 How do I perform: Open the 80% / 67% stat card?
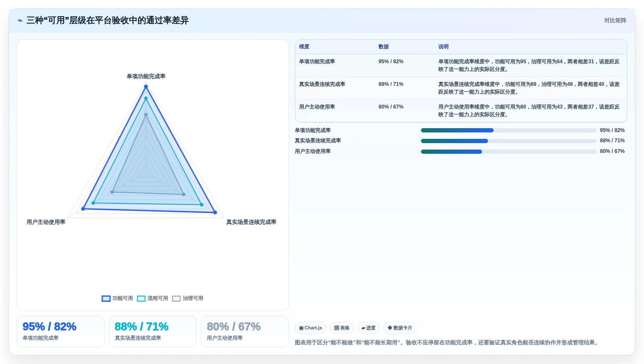pyautogui.click(x=245, y=331)
